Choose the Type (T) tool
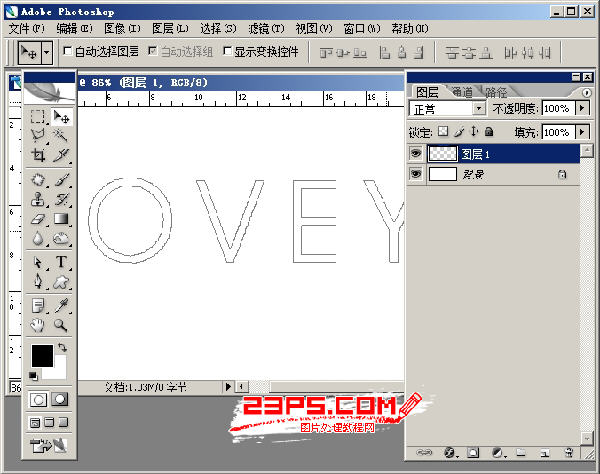 [x=61, y=262]
